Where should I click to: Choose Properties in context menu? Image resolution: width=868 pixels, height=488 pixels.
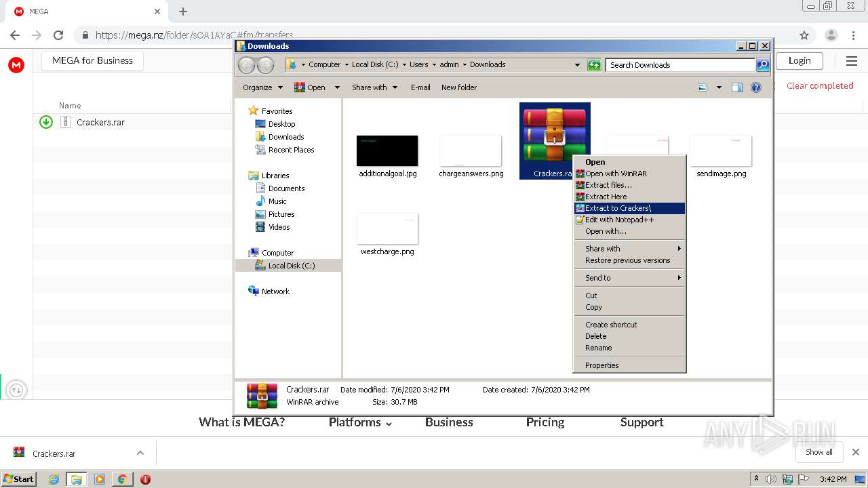pos(629,365)
